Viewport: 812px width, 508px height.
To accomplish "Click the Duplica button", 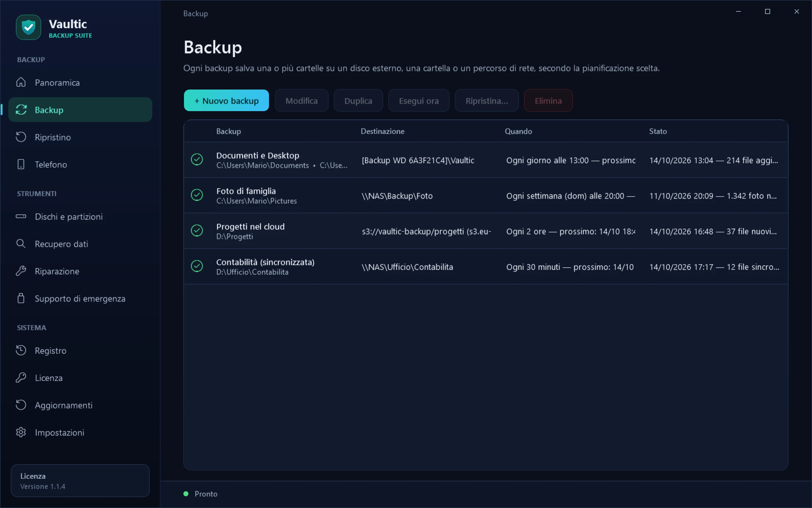I will [358, 100].
